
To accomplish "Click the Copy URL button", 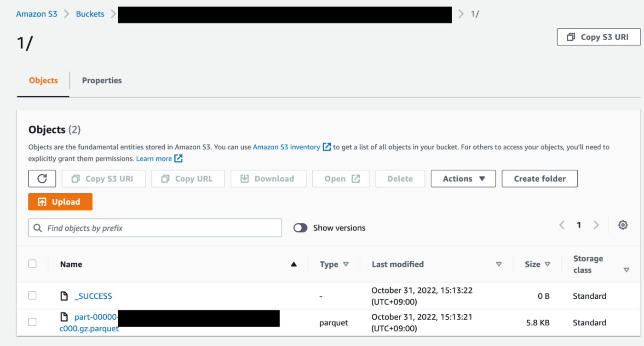I will pyautogui.click(x=188, y=179).
